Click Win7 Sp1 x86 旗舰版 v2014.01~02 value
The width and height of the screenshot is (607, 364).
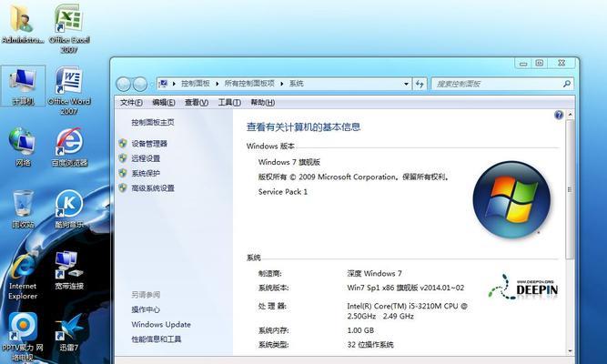405,288
